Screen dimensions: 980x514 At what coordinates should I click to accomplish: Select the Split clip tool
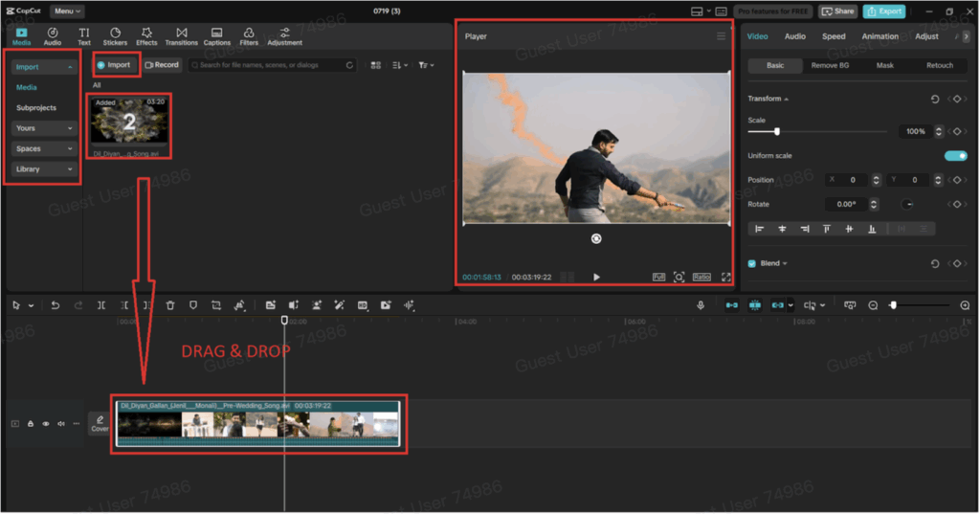coord(101,305)
